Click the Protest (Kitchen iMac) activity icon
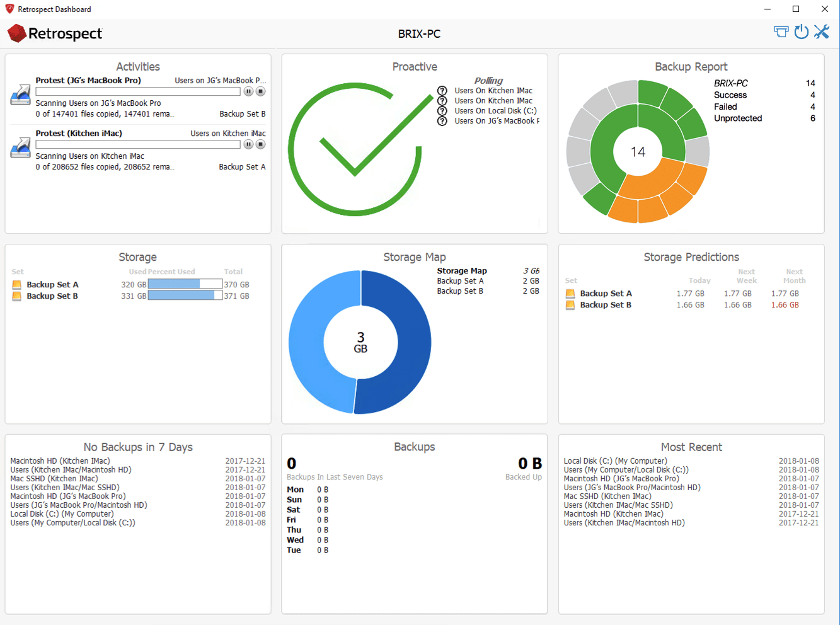The width and height of the screenshot is (840, 625). (x=21, y=147)
